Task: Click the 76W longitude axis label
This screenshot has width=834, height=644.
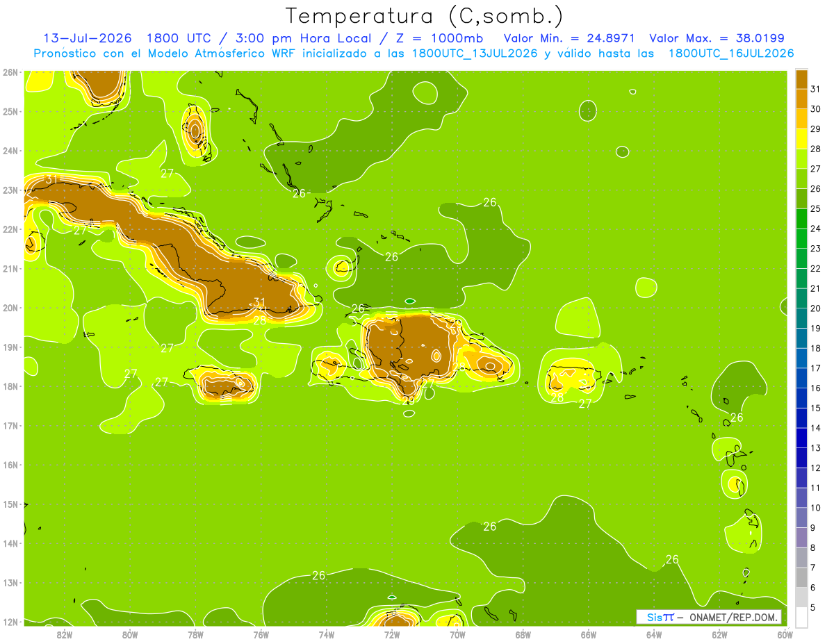Action: (x=261, y=634)
